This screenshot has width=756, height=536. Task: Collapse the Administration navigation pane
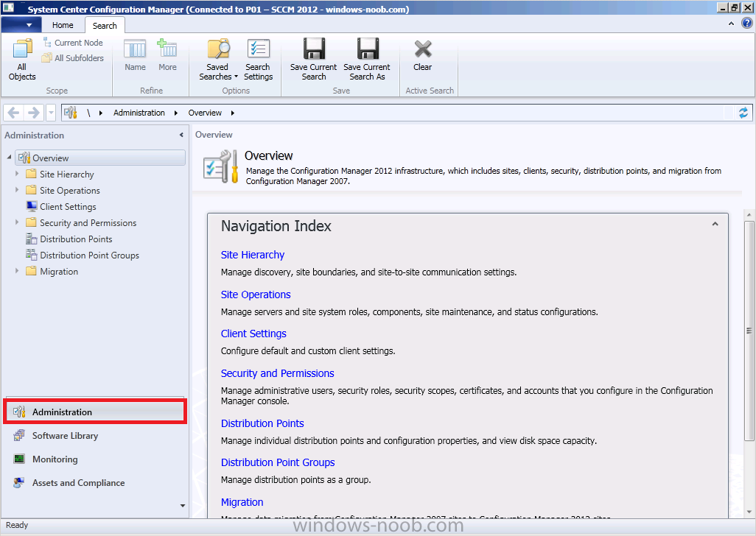coord(181,135)
